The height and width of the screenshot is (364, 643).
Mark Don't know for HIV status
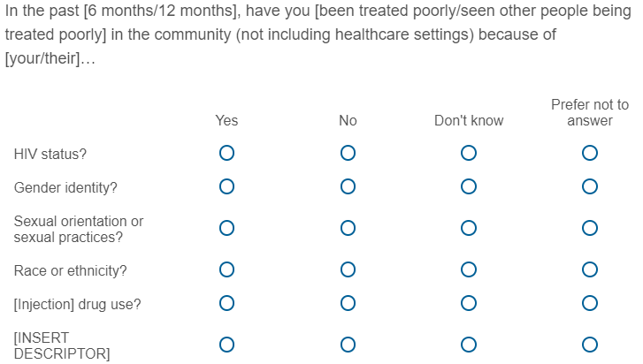[469, 154]
